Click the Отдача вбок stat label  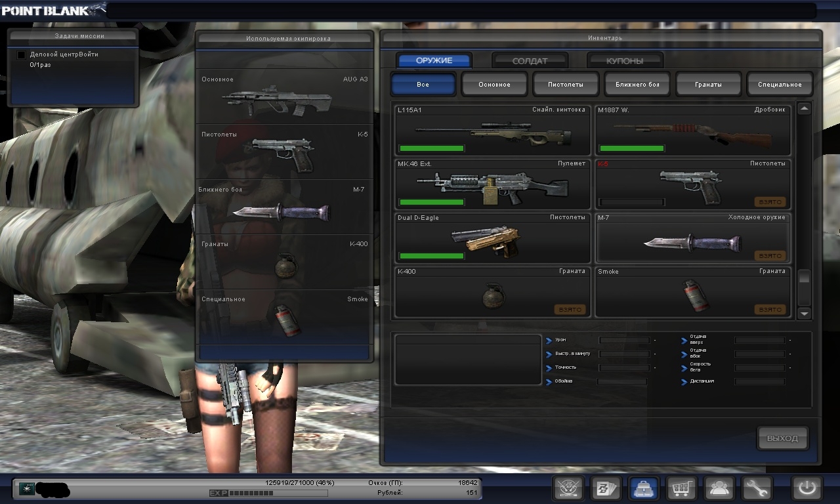click(698, 354)
